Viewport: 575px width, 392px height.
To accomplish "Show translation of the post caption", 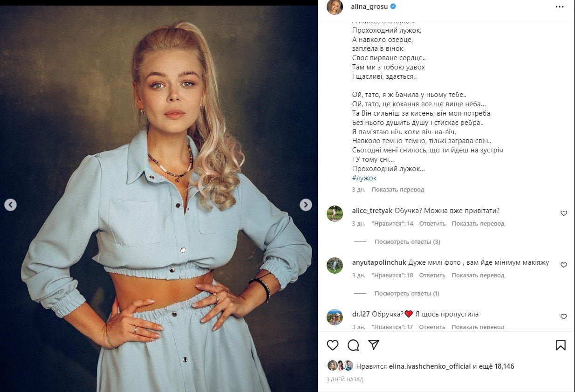I will coord(398,190).
